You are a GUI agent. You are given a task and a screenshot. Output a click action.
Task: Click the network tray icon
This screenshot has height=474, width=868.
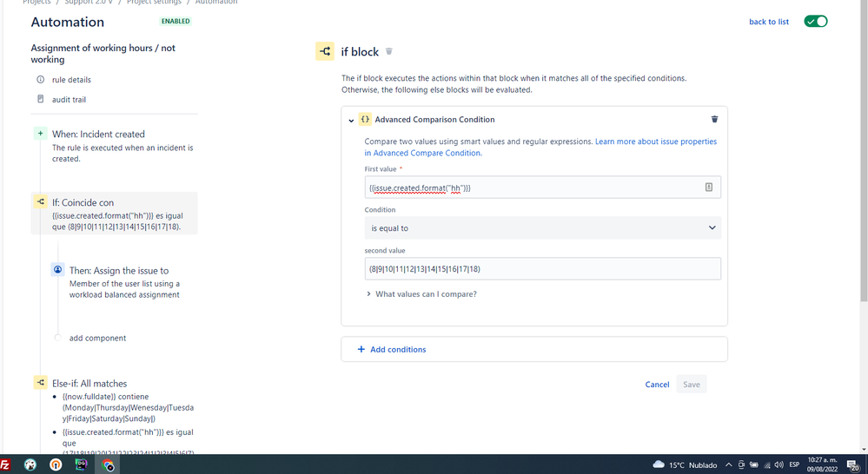[766, 465]
